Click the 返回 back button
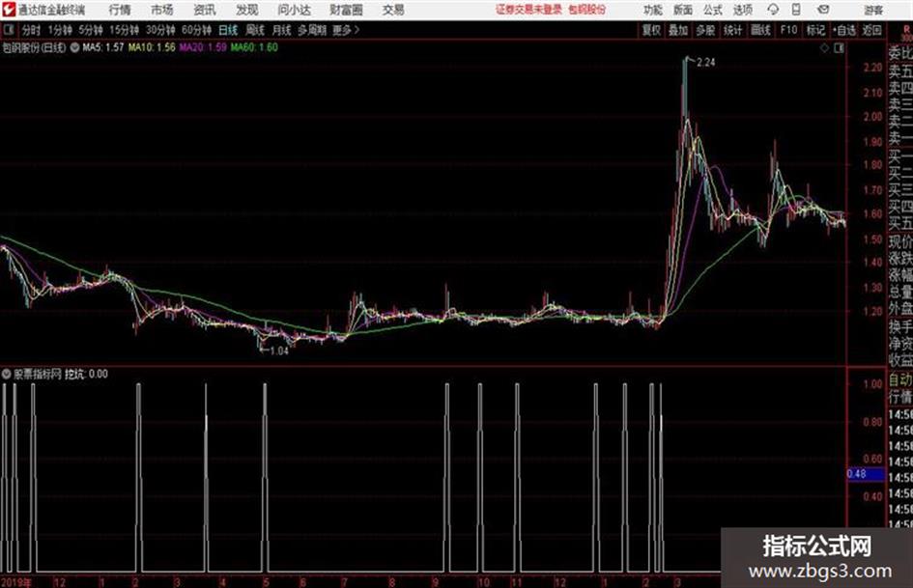The width and height of the screenshot is (913, 588). coord(871,30)
